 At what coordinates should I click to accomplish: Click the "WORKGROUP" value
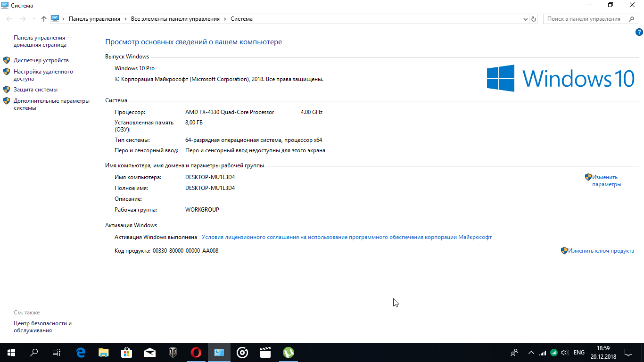202,210
